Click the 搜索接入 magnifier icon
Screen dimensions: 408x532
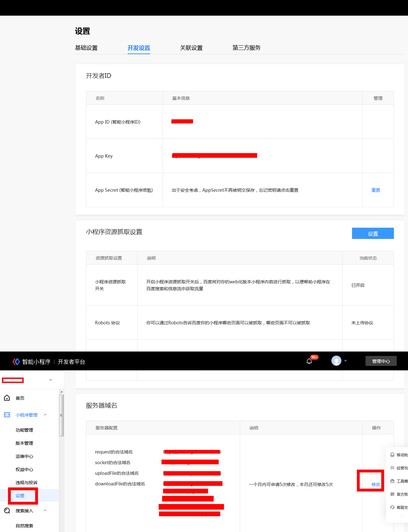coord(7,510)
